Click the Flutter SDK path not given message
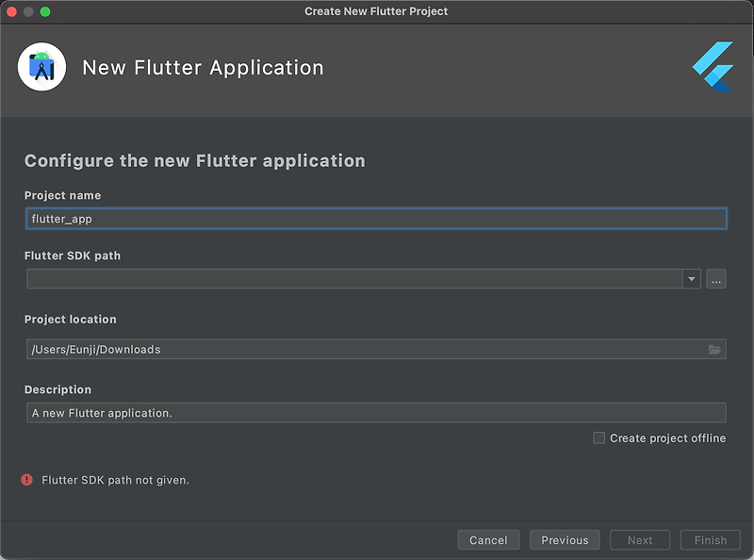The image size is (754, 560). tap(115, 480)
